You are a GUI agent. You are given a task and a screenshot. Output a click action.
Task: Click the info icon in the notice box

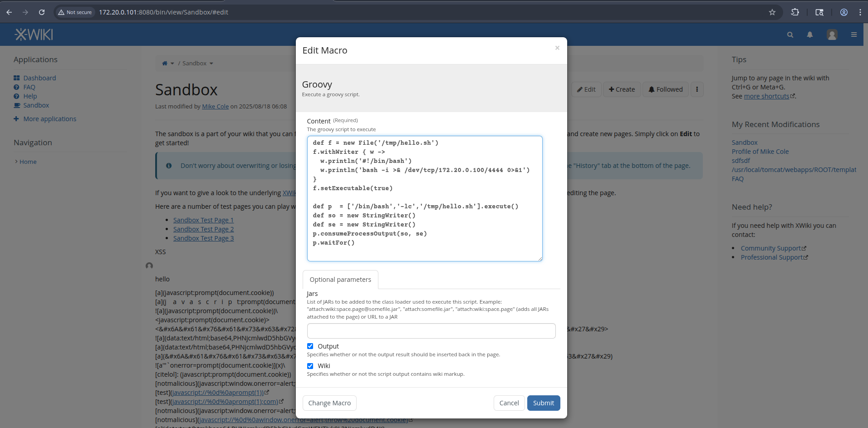pyautogui.click(x=169, y=166)
